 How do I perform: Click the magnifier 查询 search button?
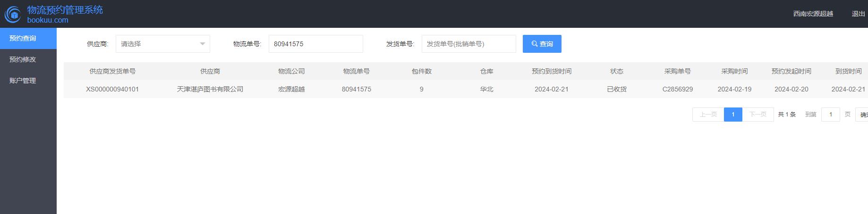click(542, 44)
